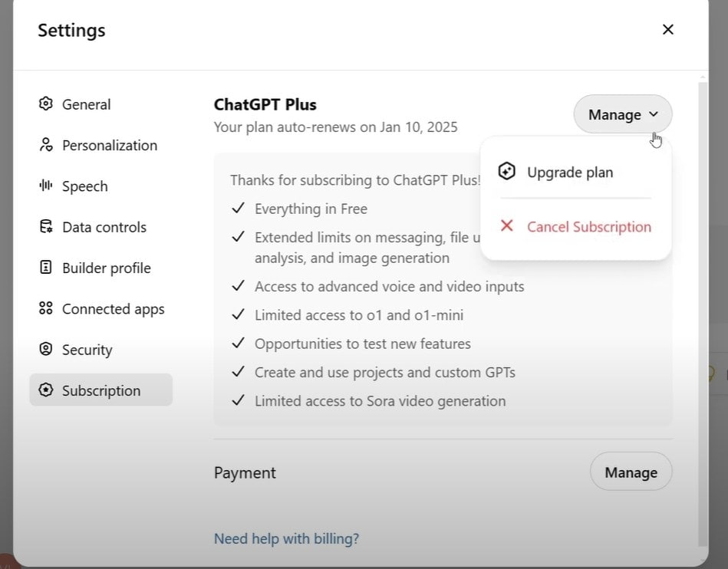
Task: Click the red Cancel Subscription X icon
Action: tap(506, 226)
